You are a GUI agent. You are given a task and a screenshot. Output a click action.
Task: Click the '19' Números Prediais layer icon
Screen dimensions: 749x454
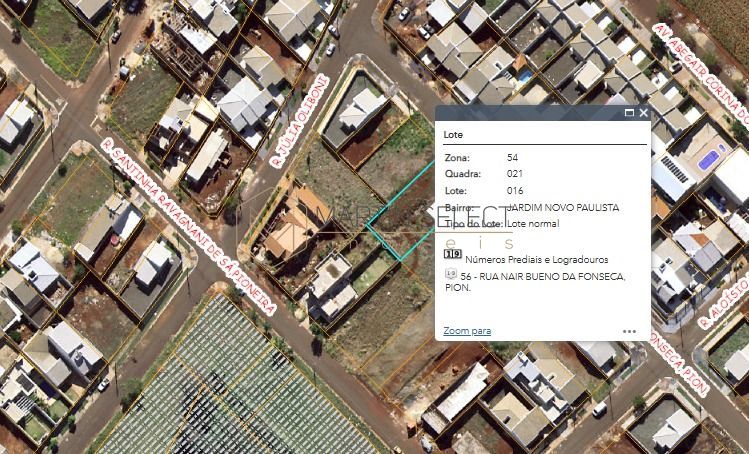click(452, 258)
